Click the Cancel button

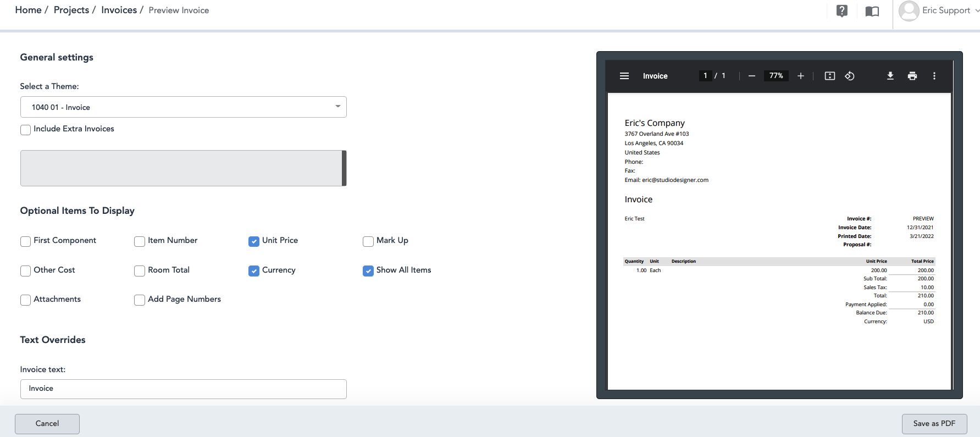tap(47, 424)
